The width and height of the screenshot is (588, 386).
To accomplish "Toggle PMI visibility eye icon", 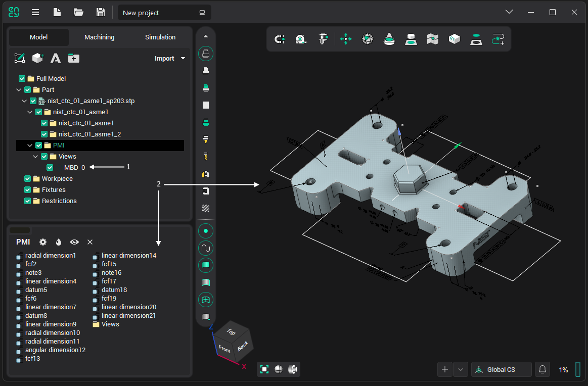I will (x=74, y=242).
